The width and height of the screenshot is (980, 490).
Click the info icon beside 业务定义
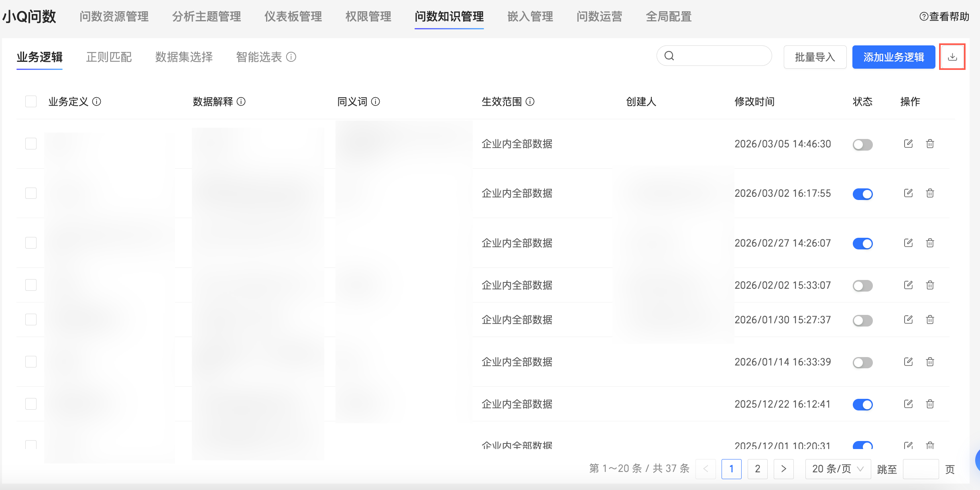point(97,102)
